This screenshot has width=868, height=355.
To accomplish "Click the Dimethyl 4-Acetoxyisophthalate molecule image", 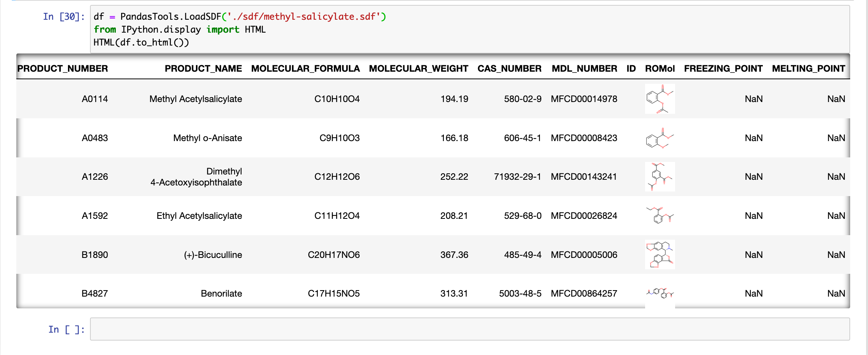I will point(660,177).
